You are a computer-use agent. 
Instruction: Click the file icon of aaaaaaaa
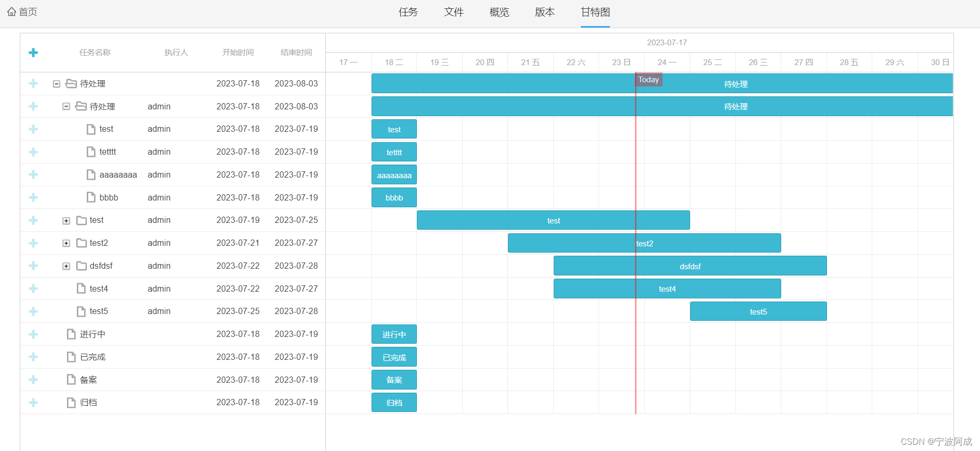(91, 174)
